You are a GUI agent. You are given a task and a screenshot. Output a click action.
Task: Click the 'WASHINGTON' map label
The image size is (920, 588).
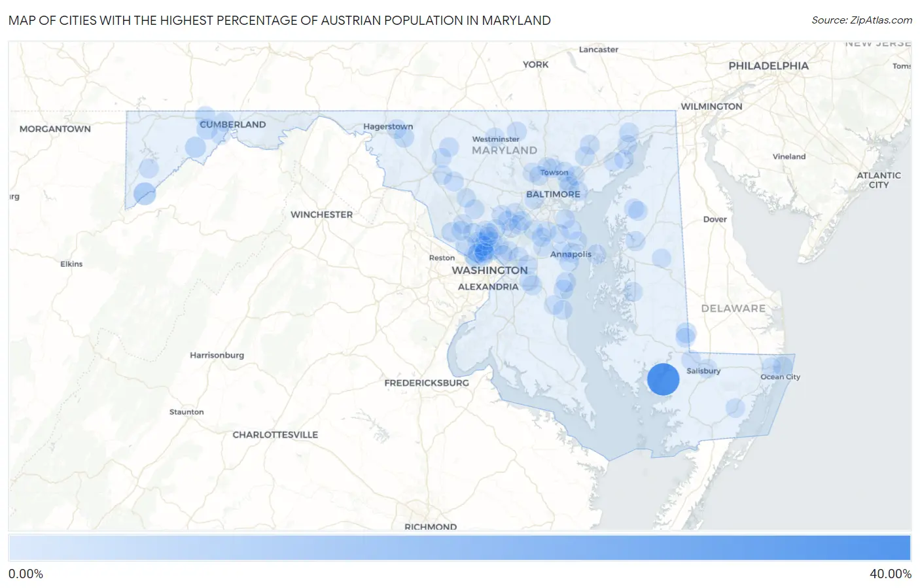489,270
